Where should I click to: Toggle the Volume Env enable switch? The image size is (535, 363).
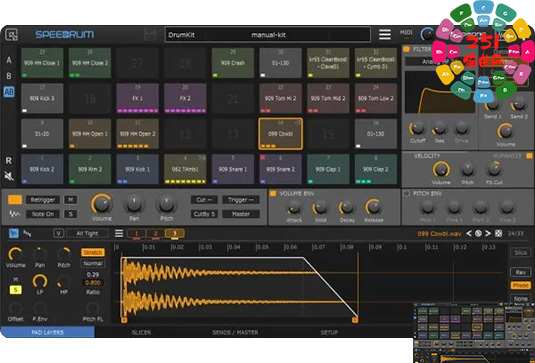[x=273, y=193]
